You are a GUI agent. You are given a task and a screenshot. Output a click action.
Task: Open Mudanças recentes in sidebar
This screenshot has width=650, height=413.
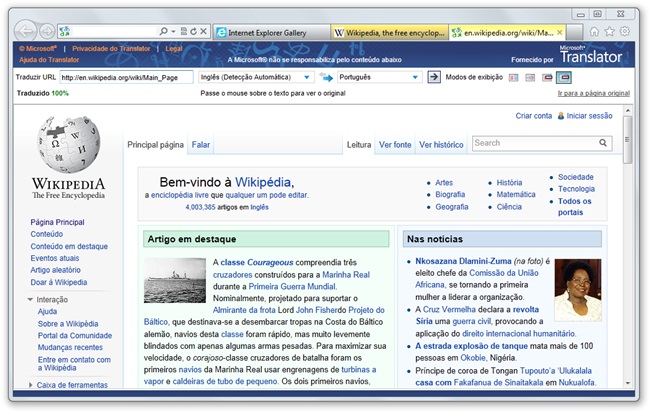click(70, 347)
